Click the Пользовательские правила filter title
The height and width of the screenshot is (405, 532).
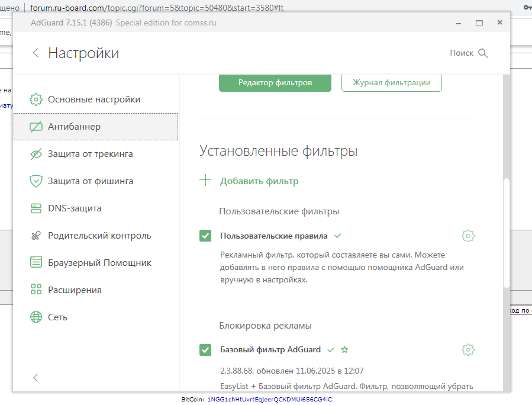point(273,236)
